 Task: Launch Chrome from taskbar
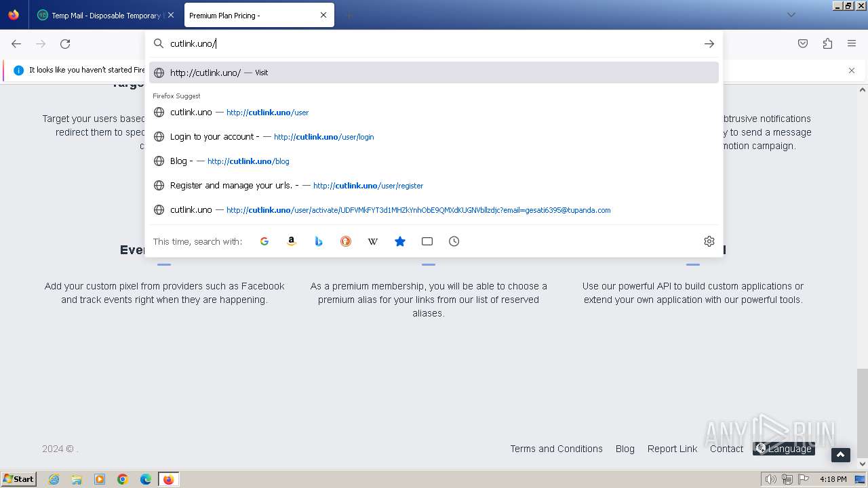(x=123, y=479)
